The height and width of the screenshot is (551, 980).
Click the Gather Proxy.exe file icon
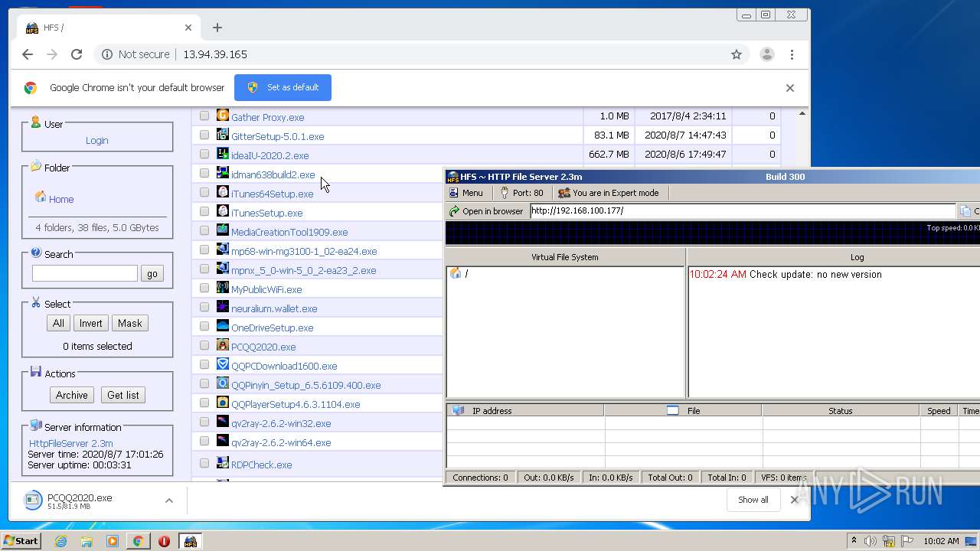coord(223,116)
